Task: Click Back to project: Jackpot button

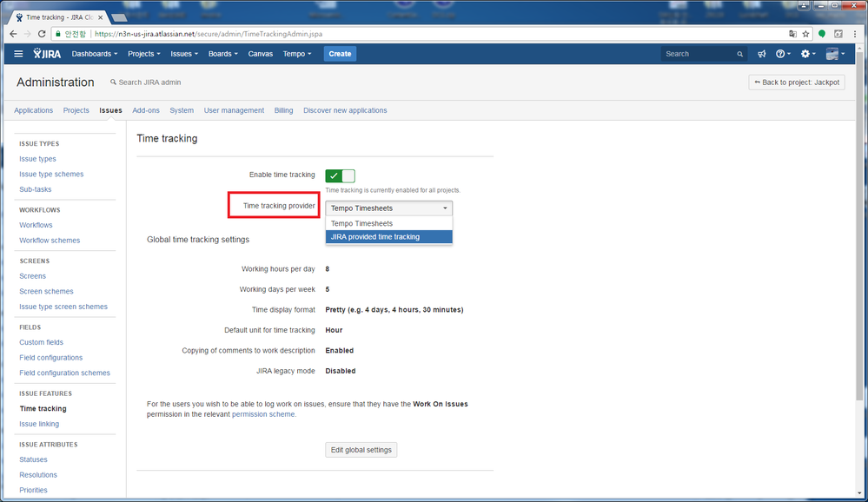Action: coord(797,83)
